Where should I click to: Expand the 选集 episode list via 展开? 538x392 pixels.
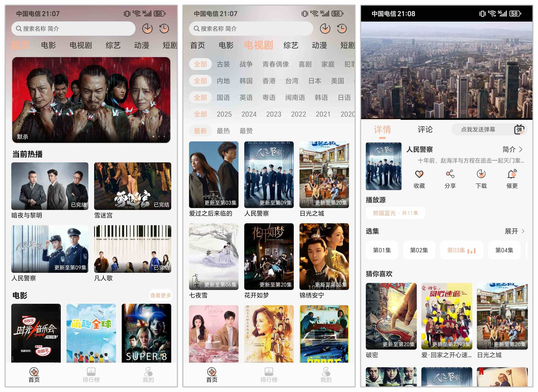[514, 231]
